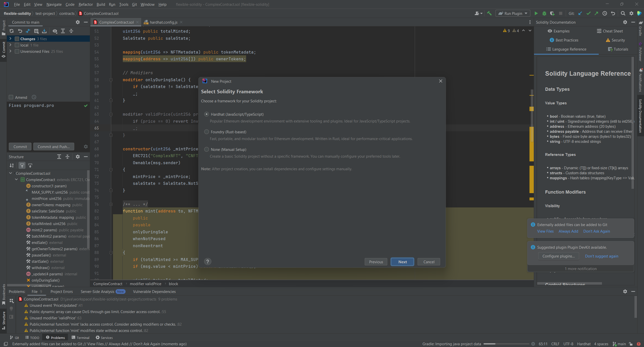Viewport: 644px width, 347px height.
Task: Click Cancel in New Project dialog
Action: [429, 262]
